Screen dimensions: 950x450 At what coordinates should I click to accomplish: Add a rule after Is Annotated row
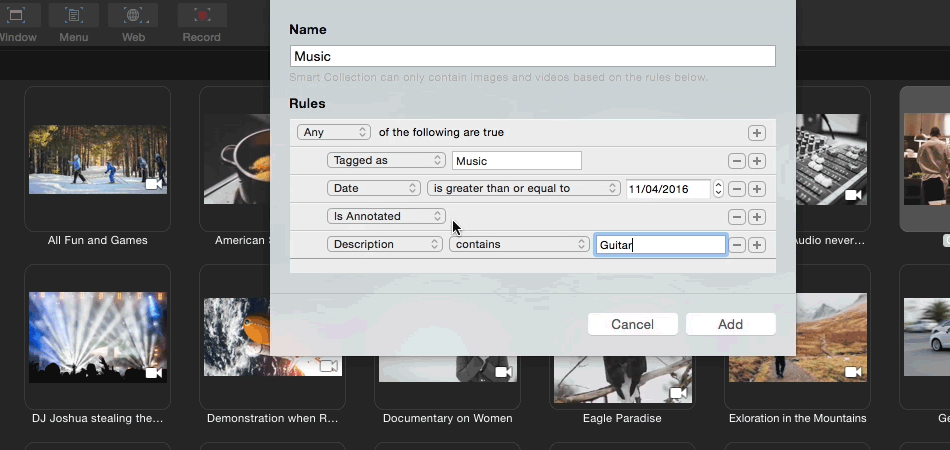coord(756,217)
